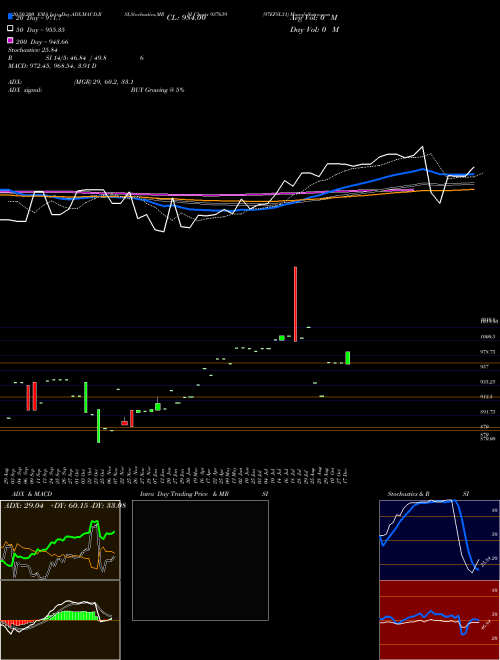Click the magenta 200 Day legend swatch
The height and width of the screenshot is (660, 500).
(x=11, y=40)
